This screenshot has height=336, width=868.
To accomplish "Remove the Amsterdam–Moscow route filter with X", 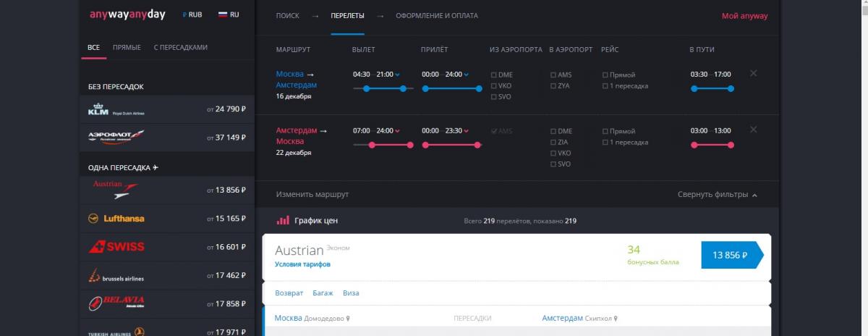I will [x=754, y=130].
